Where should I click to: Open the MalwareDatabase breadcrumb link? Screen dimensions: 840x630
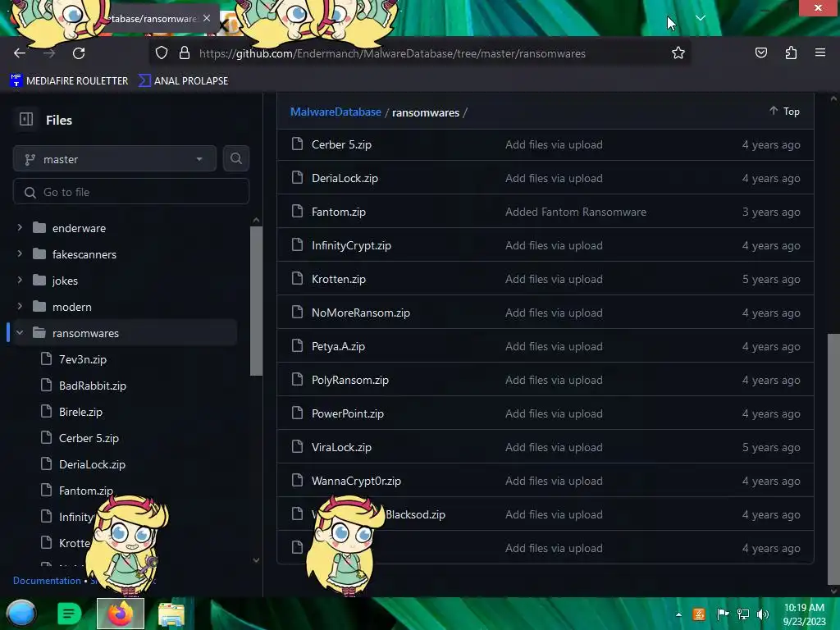[336, 112]
